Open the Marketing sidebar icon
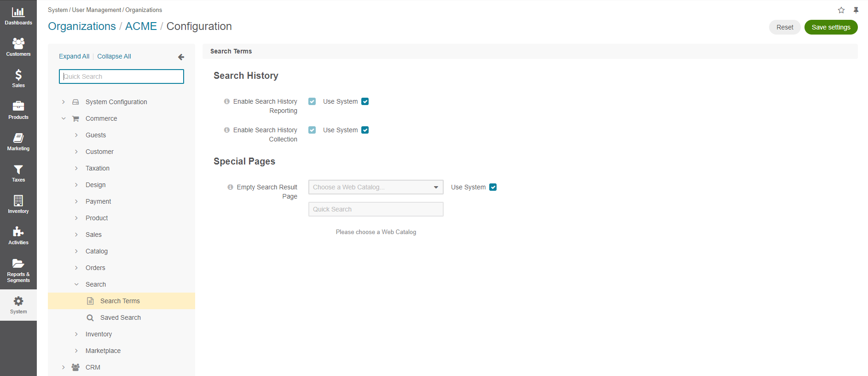Viewport: 868px width, 376px height. click(x=18, y=138)
